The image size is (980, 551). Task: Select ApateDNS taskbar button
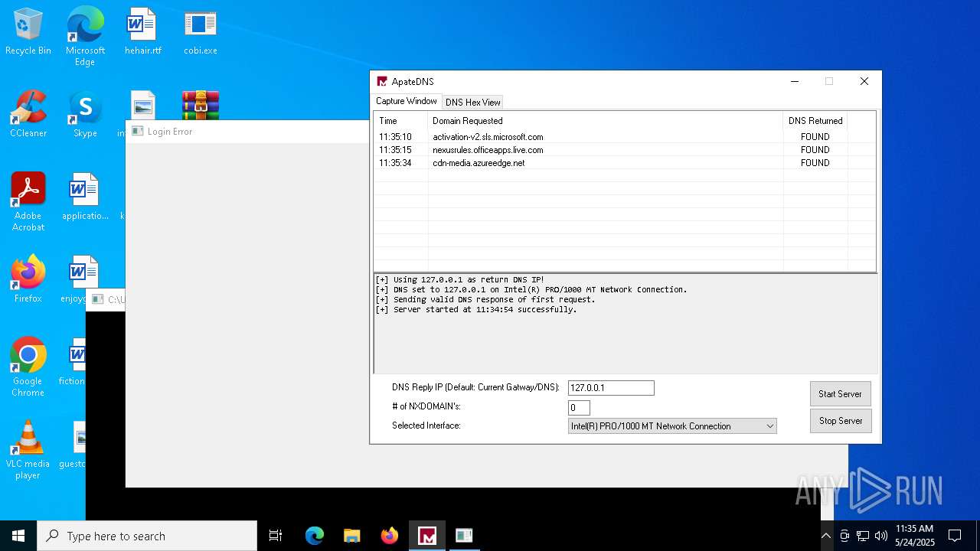(426, 536)
